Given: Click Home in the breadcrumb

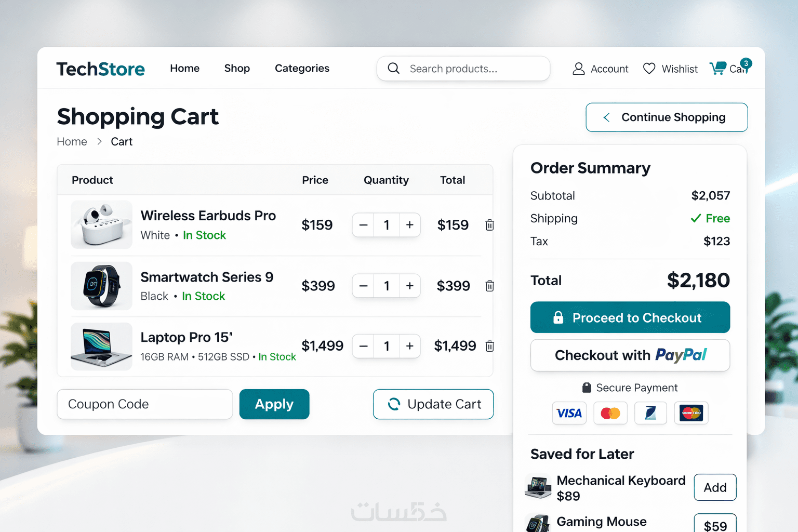Looking at the screenshot, I should point(72,142).
